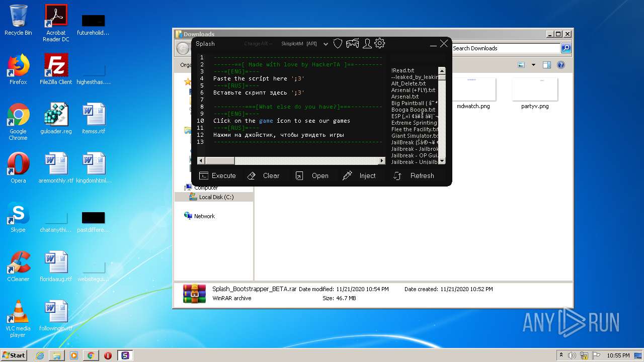This screenshot has height=362, width=644.
Task: Select Network in Explorer navigation pane
Action: tap(200, 216)
